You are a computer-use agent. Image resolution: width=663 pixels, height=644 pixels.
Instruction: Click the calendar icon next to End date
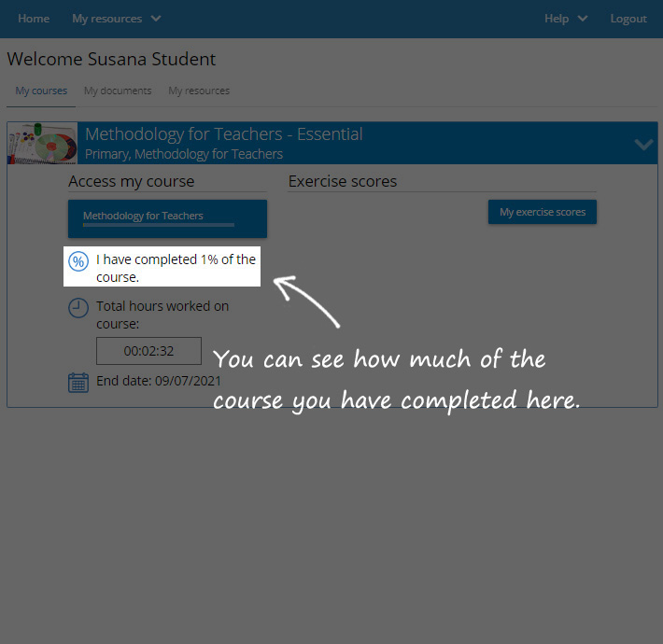(x=78, y=382)
